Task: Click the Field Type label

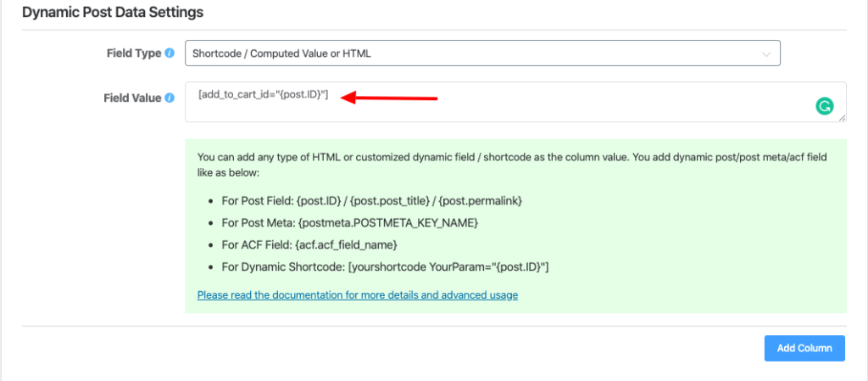Action: [x=131, y=53]
